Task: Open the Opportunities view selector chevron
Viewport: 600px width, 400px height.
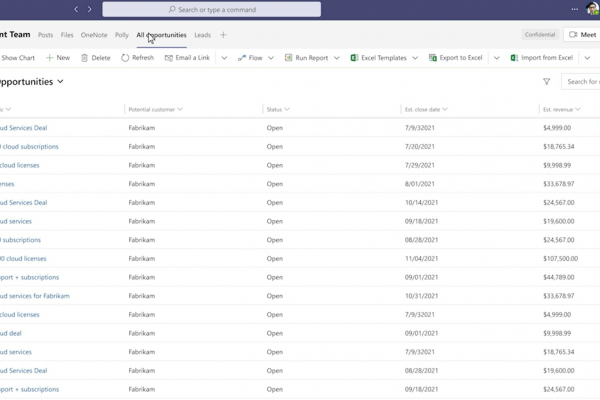Action: point(60,82)
